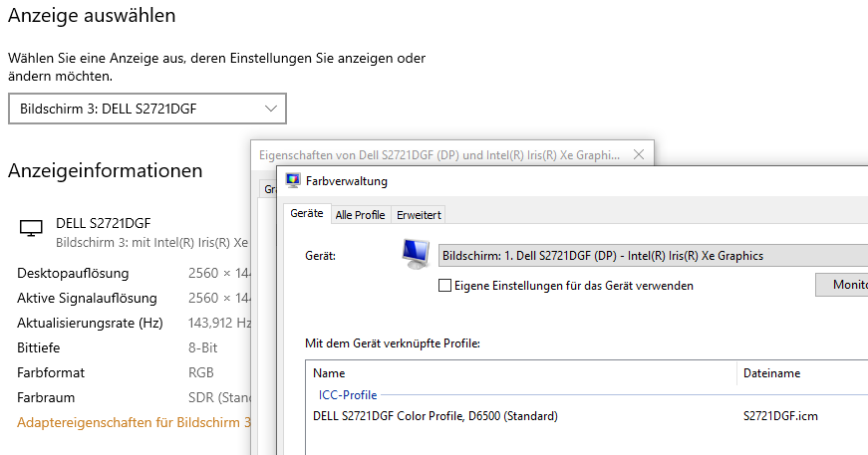
Task: Click the Farbraum label
Action: click(46, 397)
